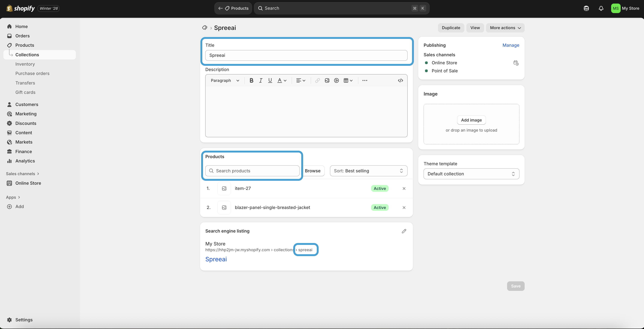Viewport: 644px width, 329px height.
Task: Click Manage publishing link
Action: coord(511,45)
